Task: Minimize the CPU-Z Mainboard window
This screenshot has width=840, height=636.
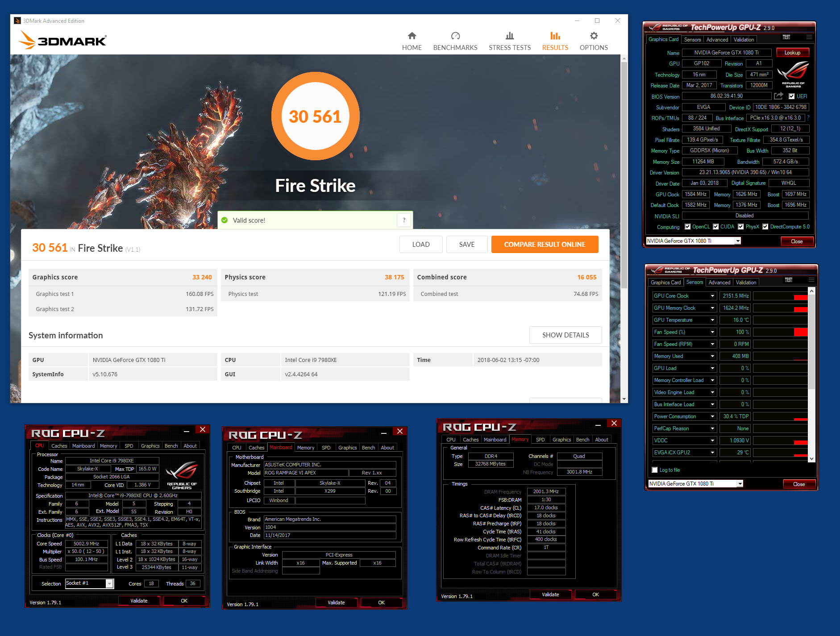Action: click(384, 433)
